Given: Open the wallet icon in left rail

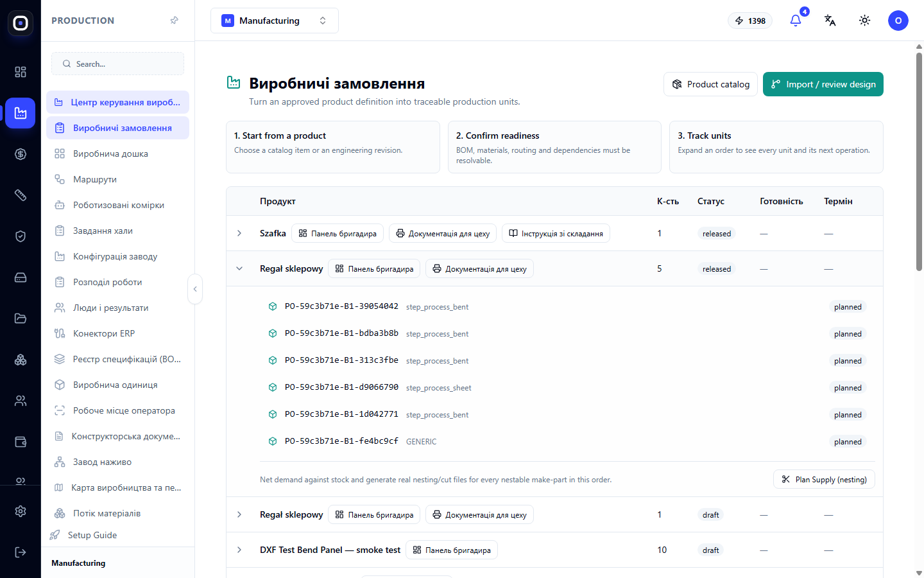Looking at the screenshot, I should [x=21, y=442].
